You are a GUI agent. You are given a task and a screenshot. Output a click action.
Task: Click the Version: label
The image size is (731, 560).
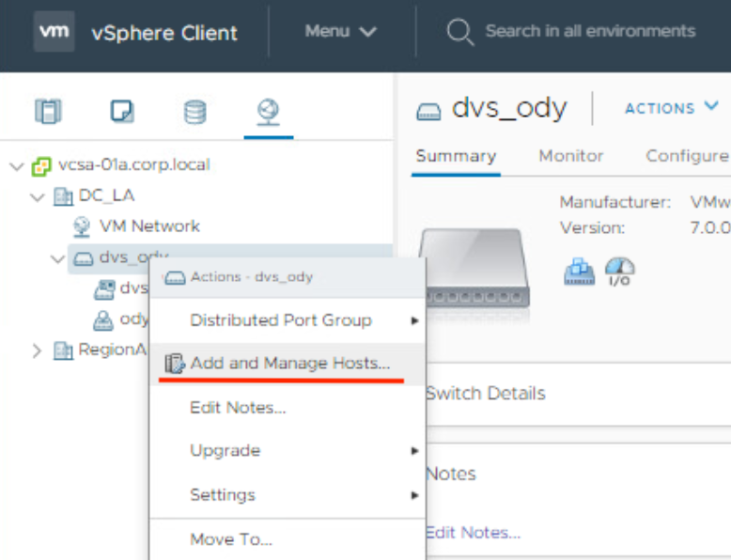(592, 228)
